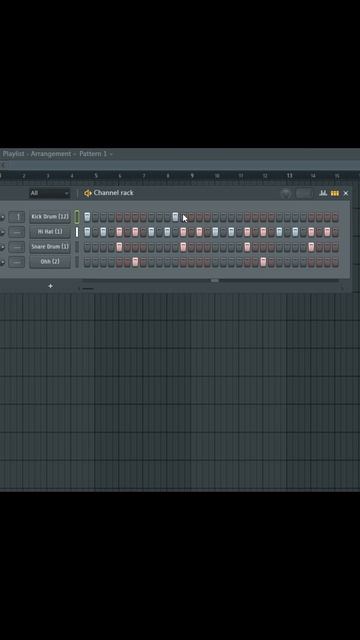Image resolution: width=360 pixels, height=640 pixels.
Task: Toggle the Ohh channel select LED
Action: [x=77, y=262]
